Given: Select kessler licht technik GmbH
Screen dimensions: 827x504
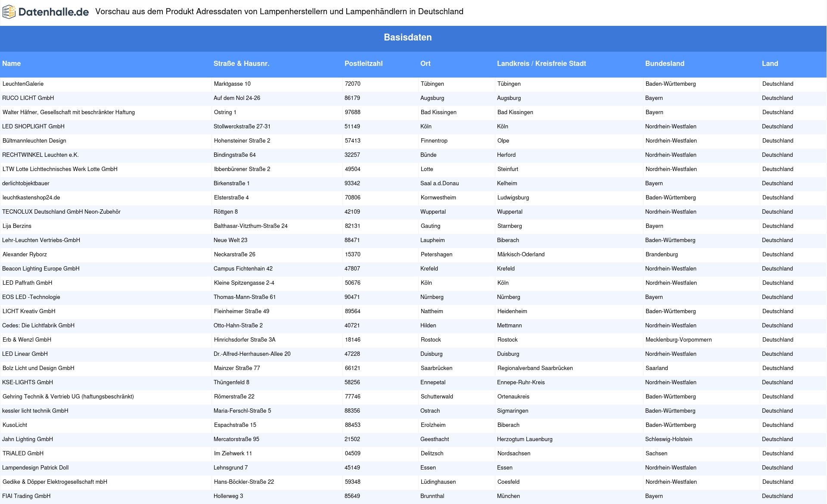Looking at the screenshot, I should (x=35, y=411).
